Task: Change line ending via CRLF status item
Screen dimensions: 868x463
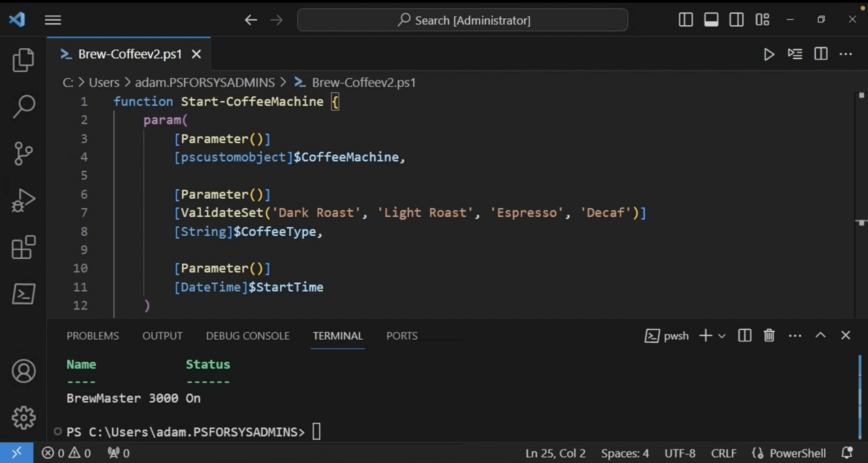Action: pyautogui.click(x=723, y=453)
